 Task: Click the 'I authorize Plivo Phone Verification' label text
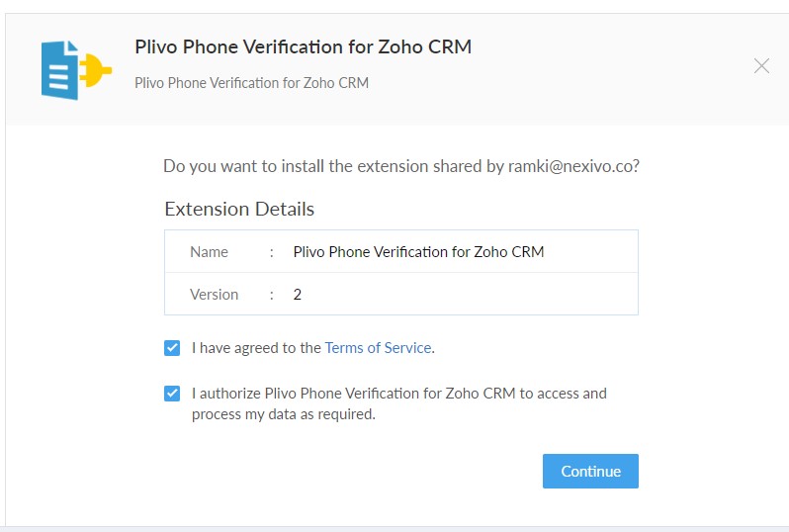click(x=399, y=394)
